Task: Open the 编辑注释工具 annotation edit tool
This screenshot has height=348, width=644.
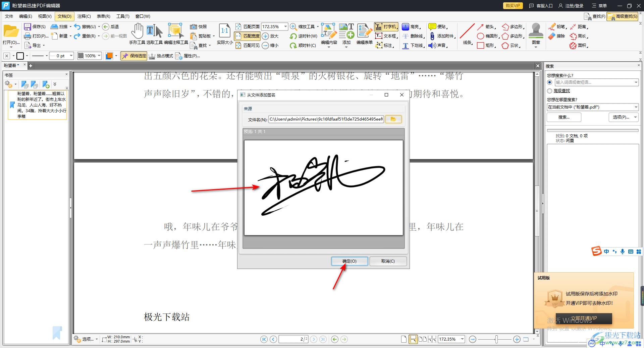Action: 176,34
